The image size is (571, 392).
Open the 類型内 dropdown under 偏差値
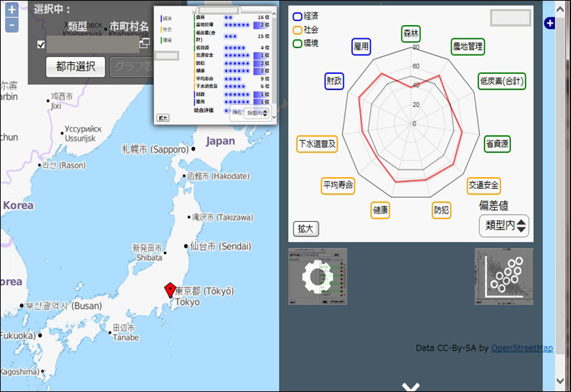(x=505, y=225)
